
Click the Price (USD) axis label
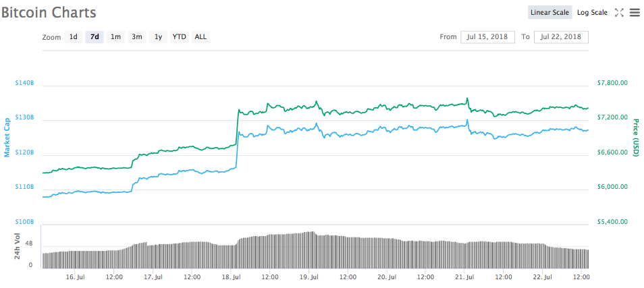point(636,138)
